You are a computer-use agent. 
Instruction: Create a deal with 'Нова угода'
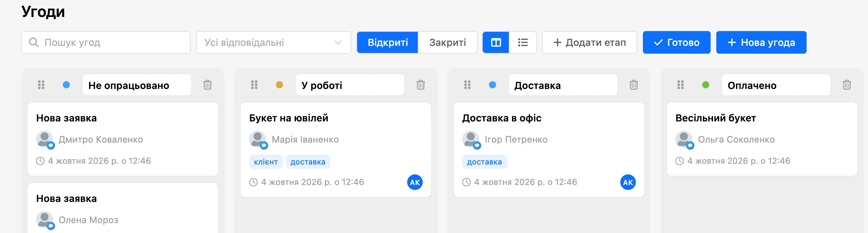pos(761,42)
